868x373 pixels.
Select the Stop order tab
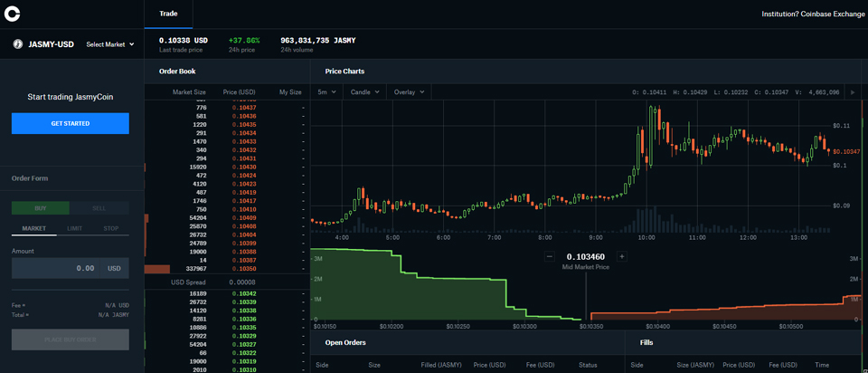pos(110,228)
